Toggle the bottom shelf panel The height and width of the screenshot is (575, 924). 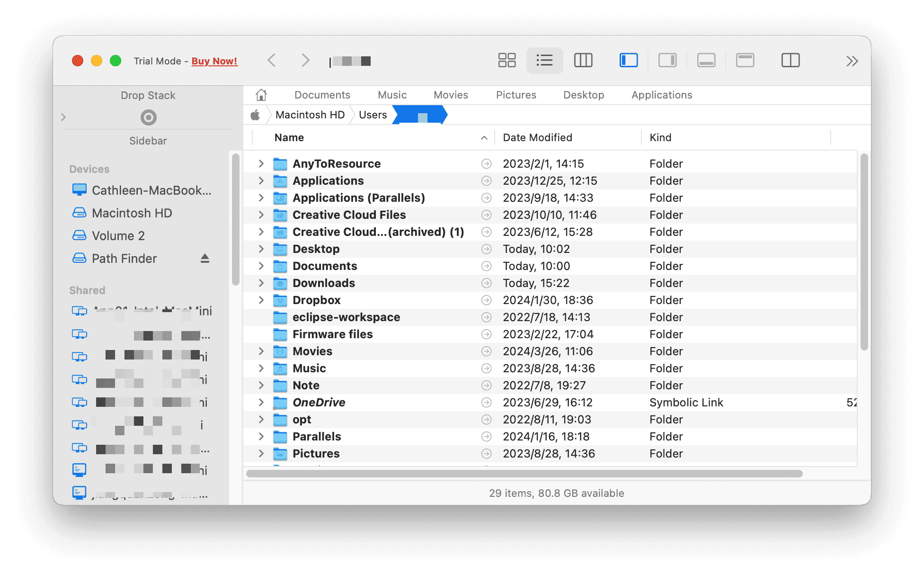706,60
